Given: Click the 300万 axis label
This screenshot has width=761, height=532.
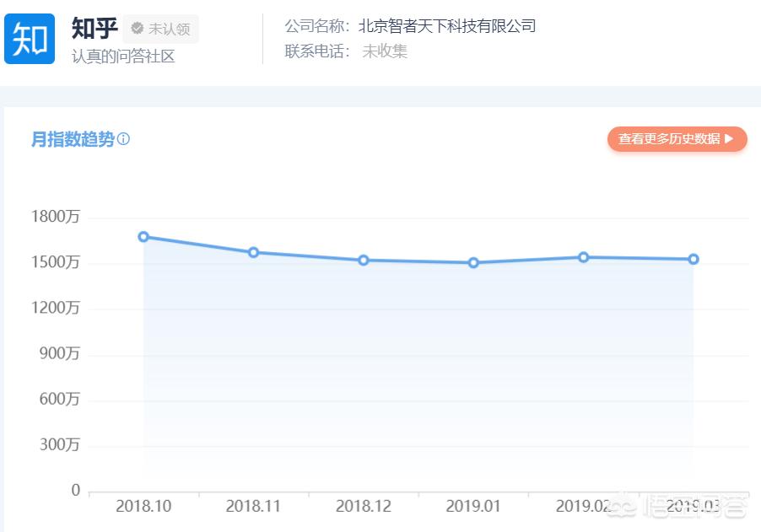Looking at the screenshot, I should point(59,444).
